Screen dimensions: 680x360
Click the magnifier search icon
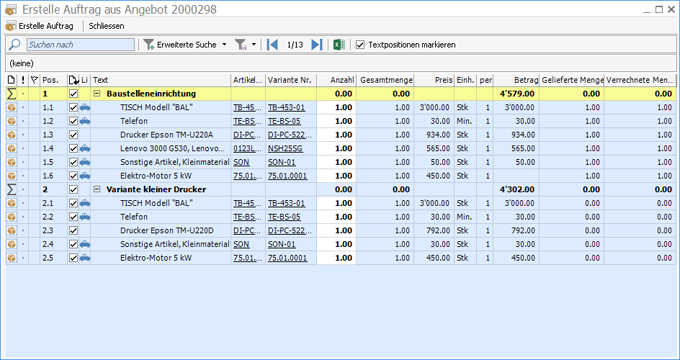click(x=15, y=44)
